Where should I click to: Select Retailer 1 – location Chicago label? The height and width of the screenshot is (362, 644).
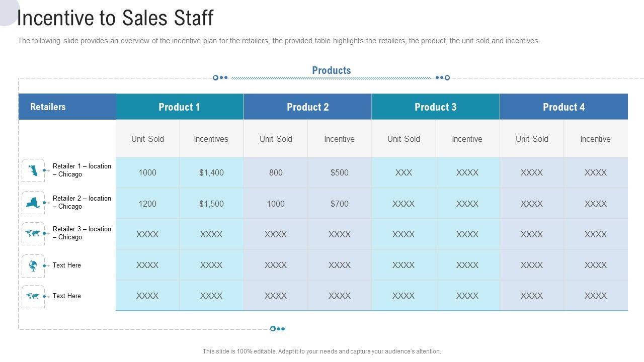coord(82,170)
